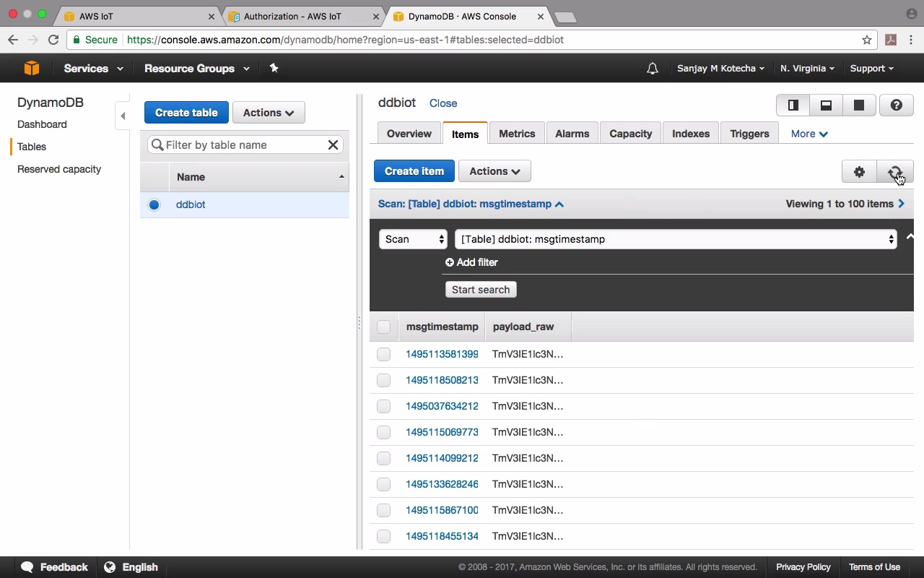Screen dimensions: 924x578
Task: Refresh the items list
Action: [895, 172]
